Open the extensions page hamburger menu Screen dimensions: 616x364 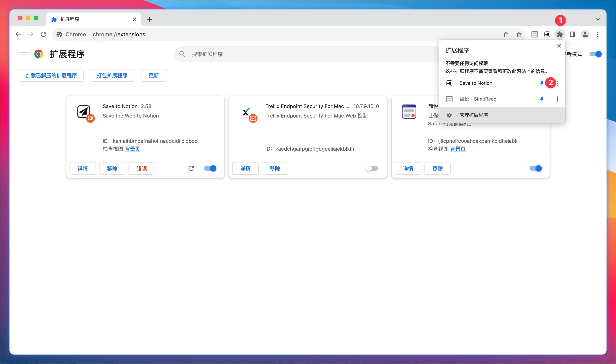24,54
